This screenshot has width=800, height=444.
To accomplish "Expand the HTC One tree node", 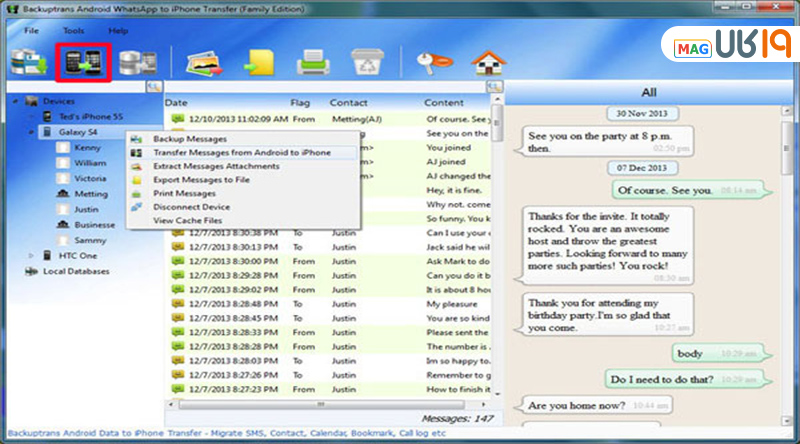I will click(31, 256).
